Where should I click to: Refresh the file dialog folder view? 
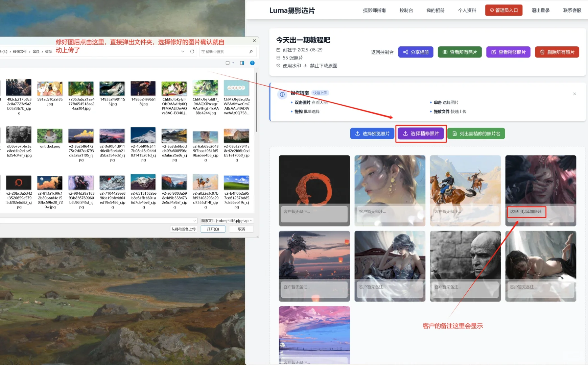(x=192, y=52)
